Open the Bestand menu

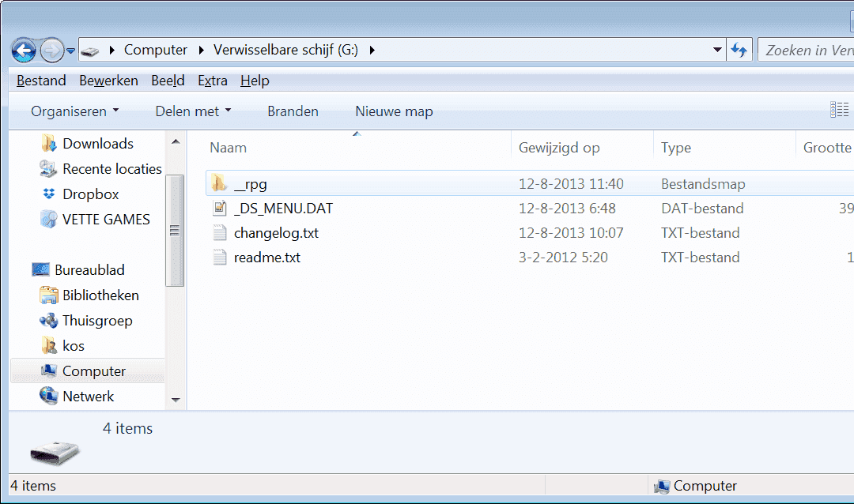click(x=41, y=81)
